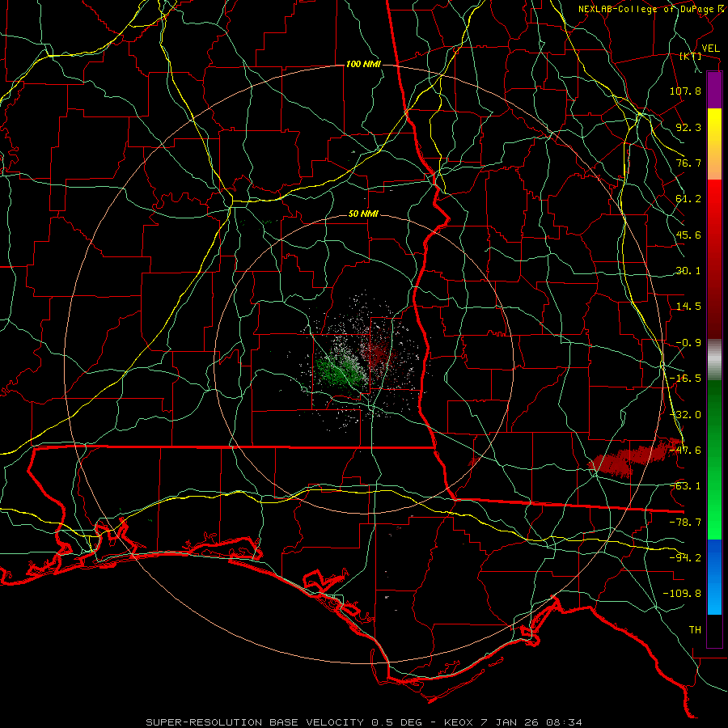Click the 100 NMI range ring label
728x728 pixels.
363,64
